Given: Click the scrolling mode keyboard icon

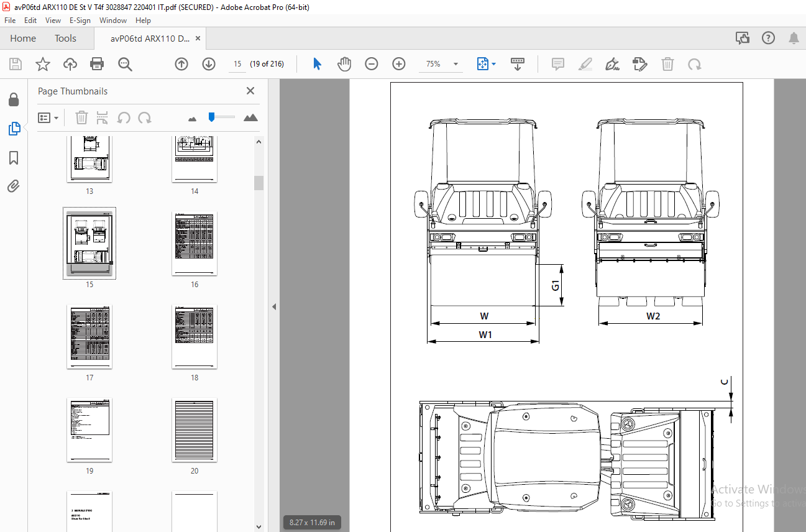Looking at the screenshot, I should coord(518,64).
